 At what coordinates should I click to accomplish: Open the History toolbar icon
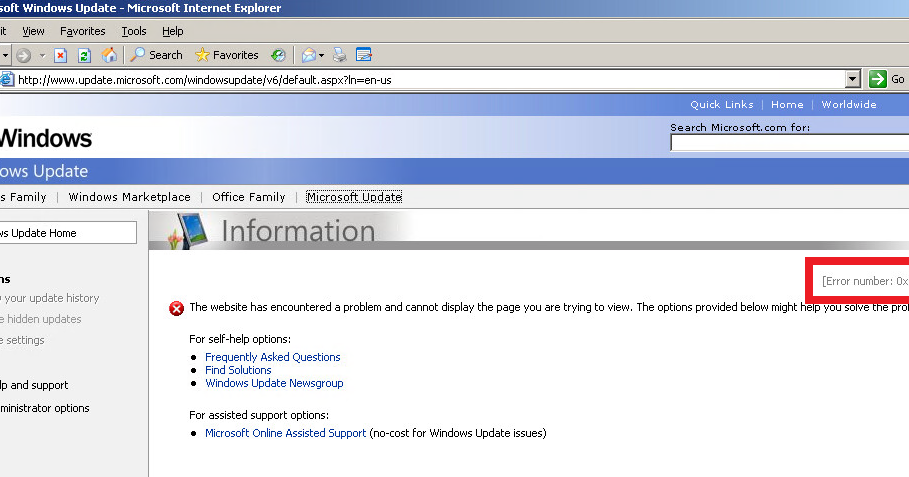coord(279,55)
